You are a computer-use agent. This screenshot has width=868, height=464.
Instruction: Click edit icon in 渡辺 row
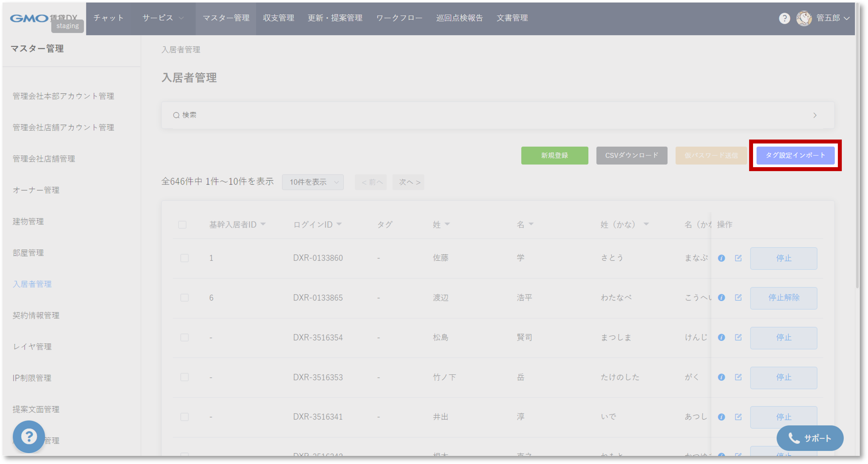[738, 297]
